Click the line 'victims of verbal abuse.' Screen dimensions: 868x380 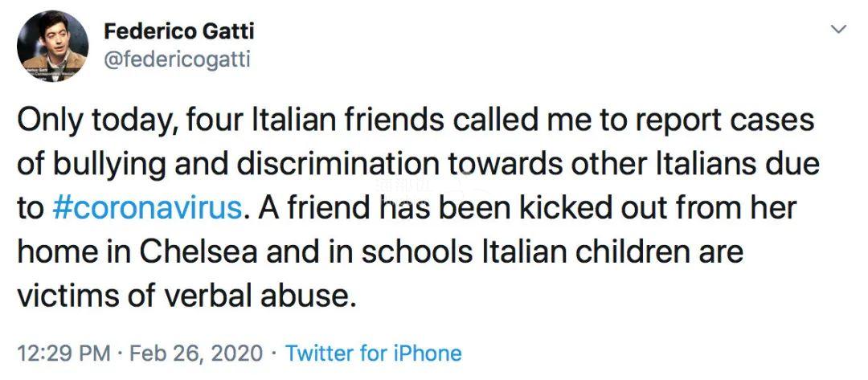(184, 296)
